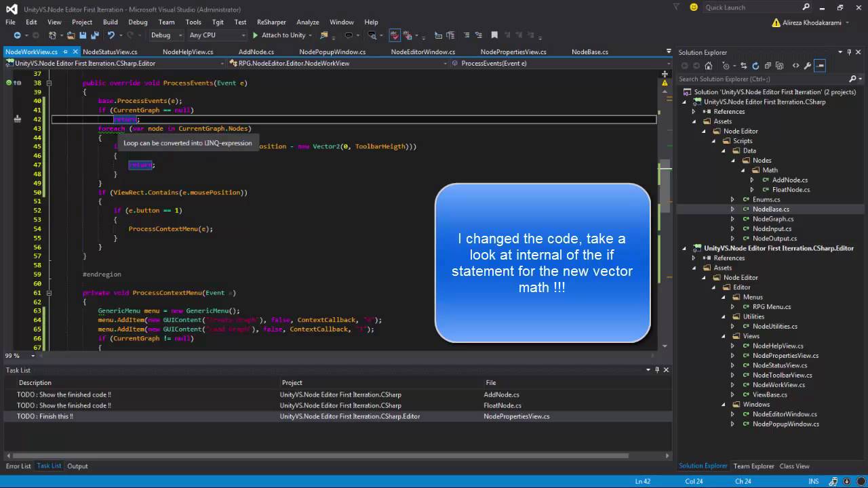
Task: Toggle pin on NodeWorkView.cs tab
Action: [65, 52]
